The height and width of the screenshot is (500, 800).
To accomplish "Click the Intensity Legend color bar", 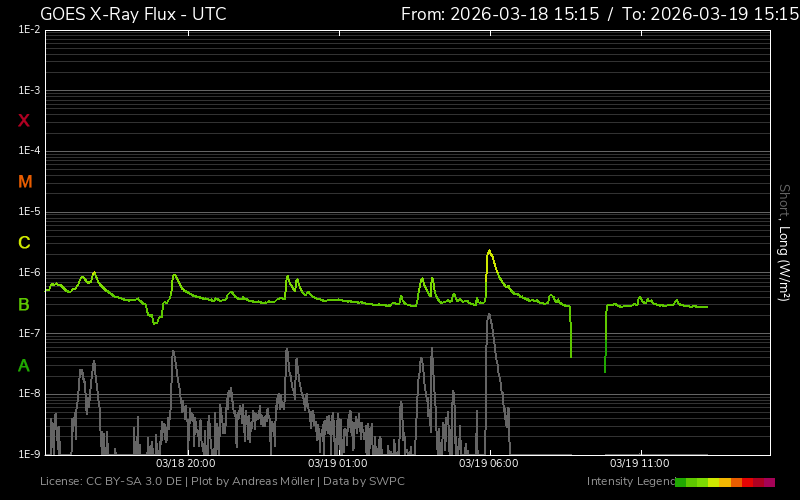I will tap(724, 482).
